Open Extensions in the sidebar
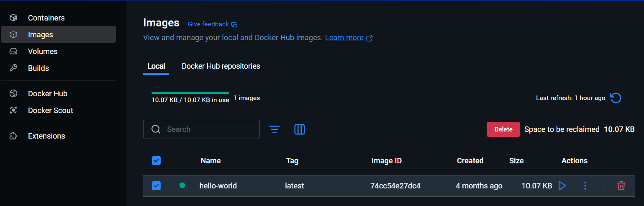Image resolution: width=644 pixels, height=206 pixels. [x=58, y=136]
